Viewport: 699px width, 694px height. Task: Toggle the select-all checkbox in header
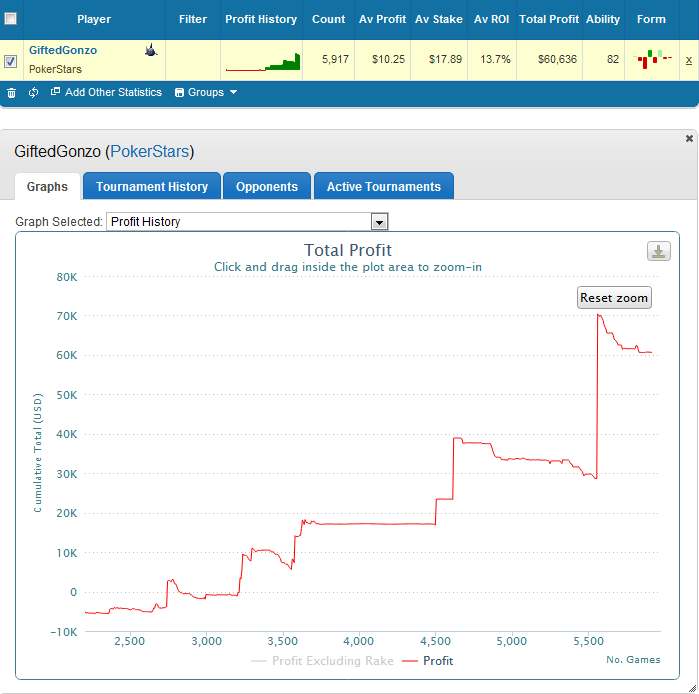[10, 19]
